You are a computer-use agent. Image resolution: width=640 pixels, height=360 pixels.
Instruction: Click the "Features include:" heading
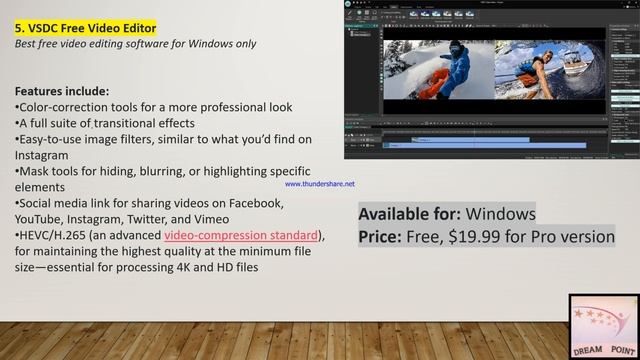(x=62, y=91)
